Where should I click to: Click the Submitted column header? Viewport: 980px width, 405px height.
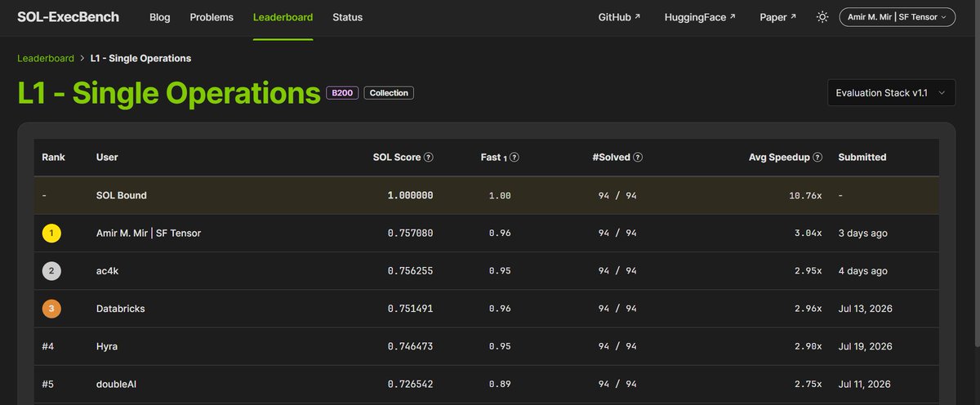(862, 158)
